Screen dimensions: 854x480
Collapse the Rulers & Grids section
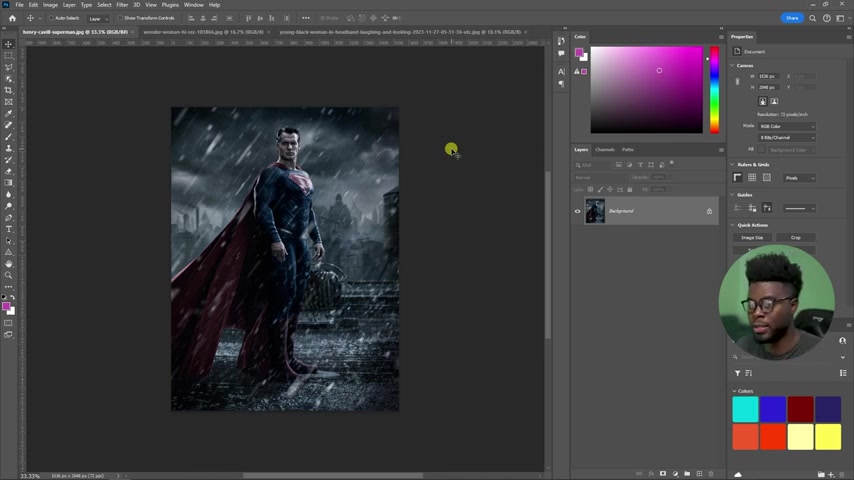click(733, 165)
